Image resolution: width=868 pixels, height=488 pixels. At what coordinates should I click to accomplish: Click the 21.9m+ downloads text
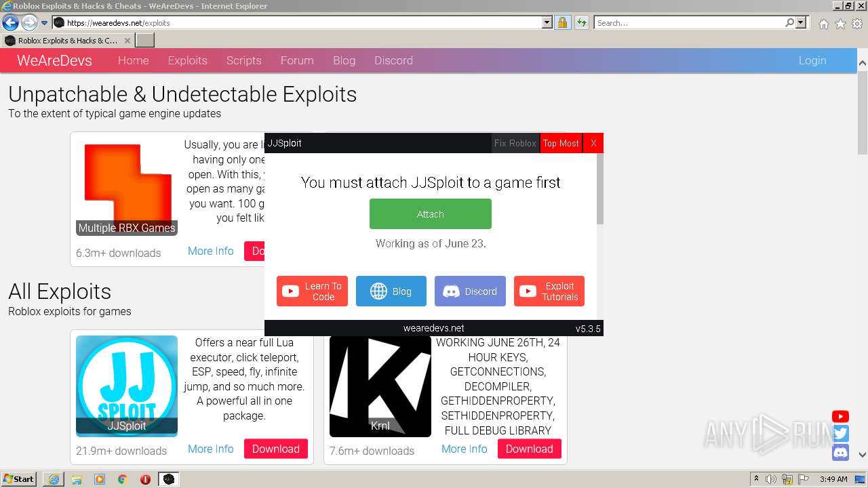click(121, 451)
